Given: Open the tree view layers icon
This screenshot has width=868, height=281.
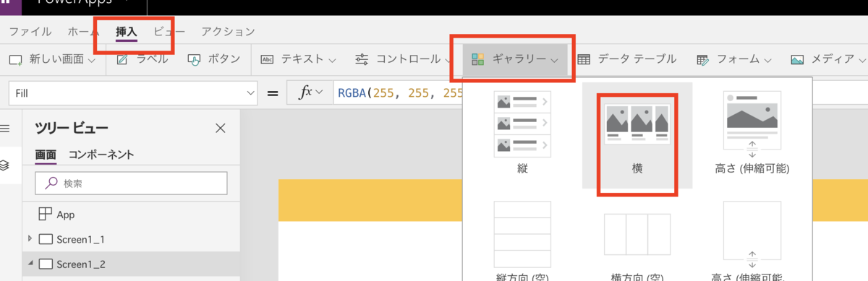Looking at the screenshot, I should click(5, 165).
